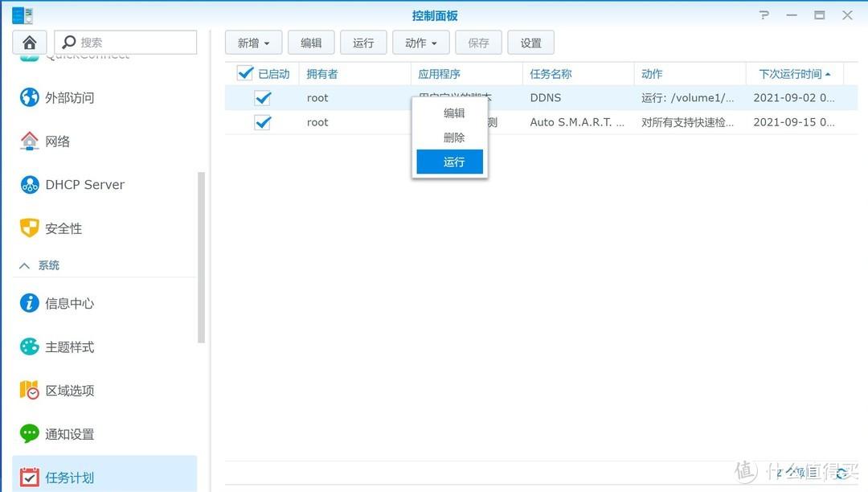Click the home icon button
Screen dimensions: 868x492
point(30,43)
